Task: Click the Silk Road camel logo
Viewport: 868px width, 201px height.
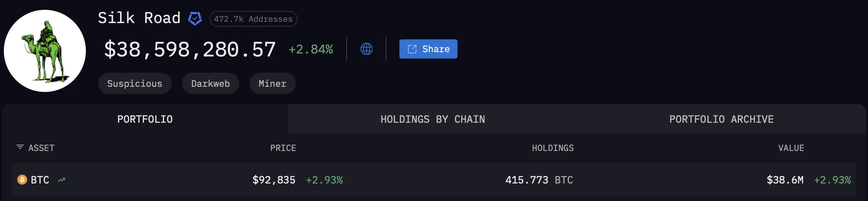Action: [x=45, y=51]
